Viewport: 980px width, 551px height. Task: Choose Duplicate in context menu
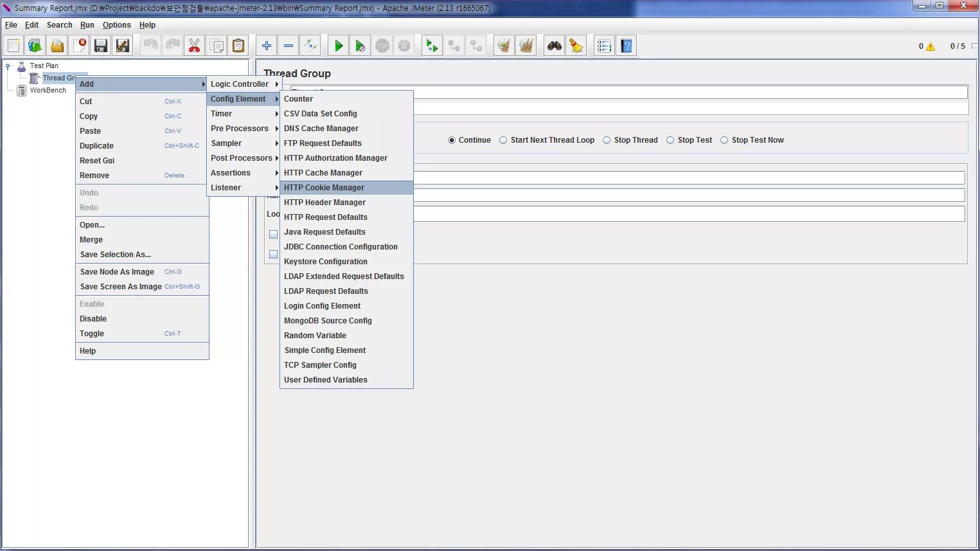(142, 146)
